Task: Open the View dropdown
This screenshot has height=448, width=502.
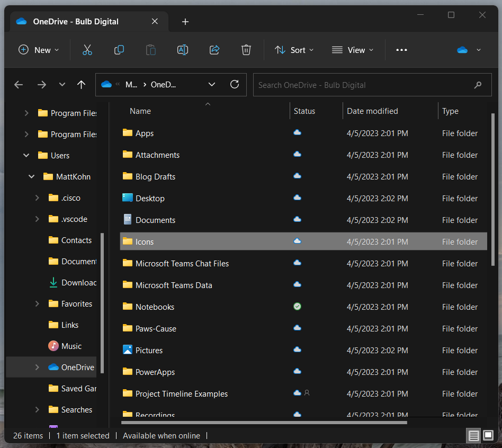Action: [x=353, y=50]
